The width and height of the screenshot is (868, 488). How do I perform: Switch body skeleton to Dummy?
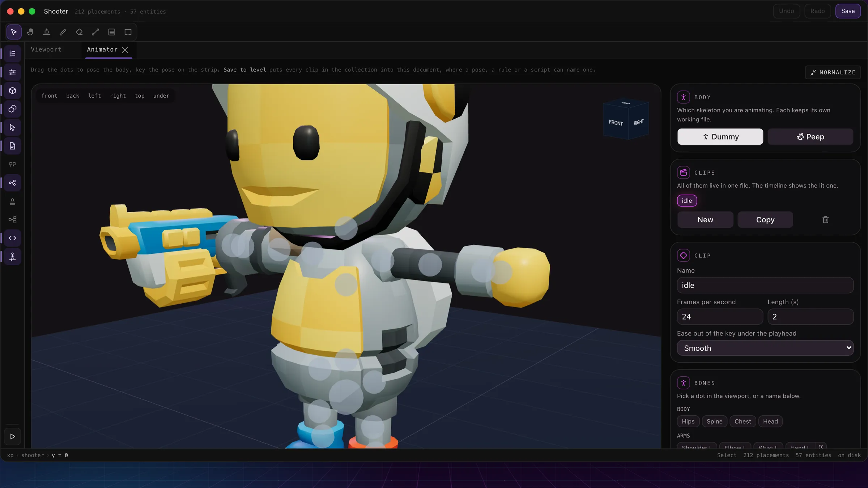(x=720, y=137)
